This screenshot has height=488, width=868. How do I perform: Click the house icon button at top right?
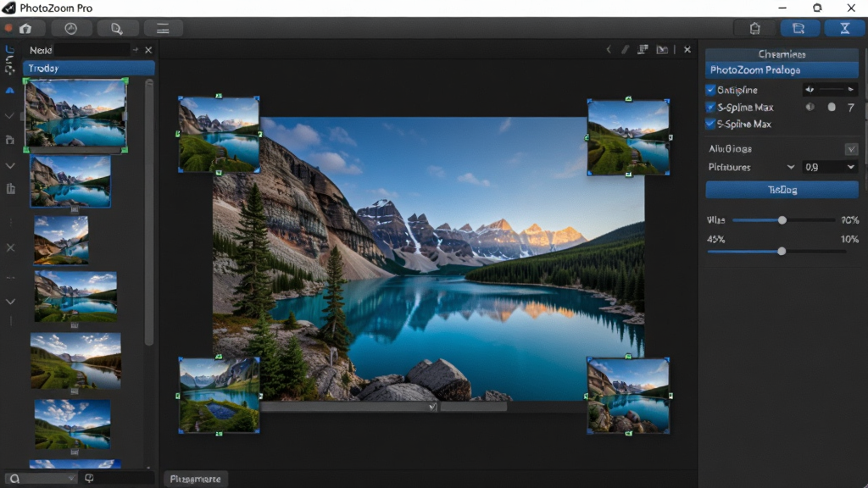point(754,28)
